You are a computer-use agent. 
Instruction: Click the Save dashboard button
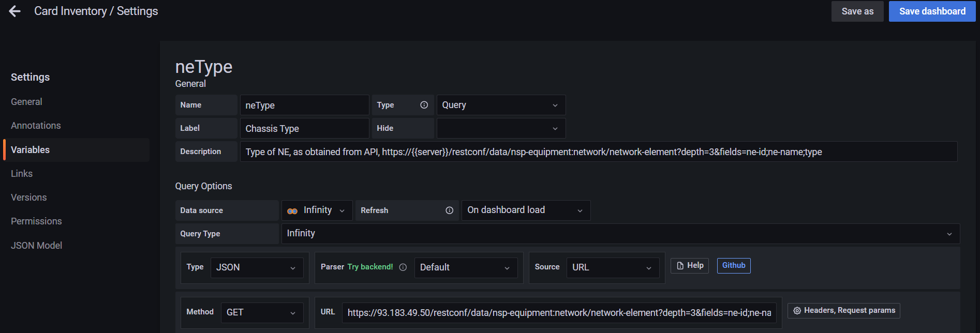click(932, 11)
